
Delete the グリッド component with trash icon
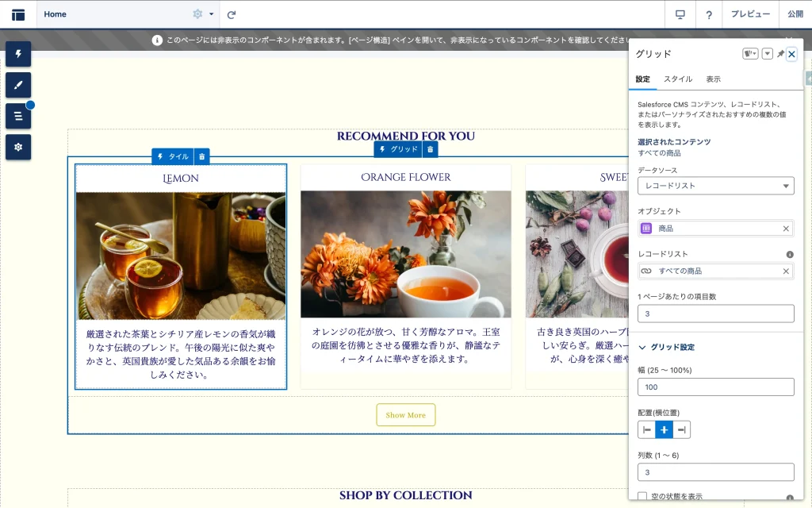(x=430, y=149)
